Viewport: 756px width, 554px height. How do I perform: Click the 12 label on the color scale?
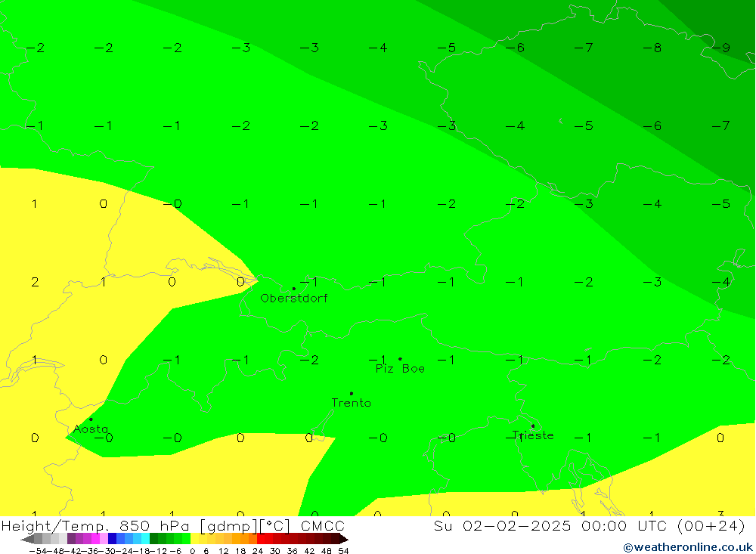click(x=223, y=551)
